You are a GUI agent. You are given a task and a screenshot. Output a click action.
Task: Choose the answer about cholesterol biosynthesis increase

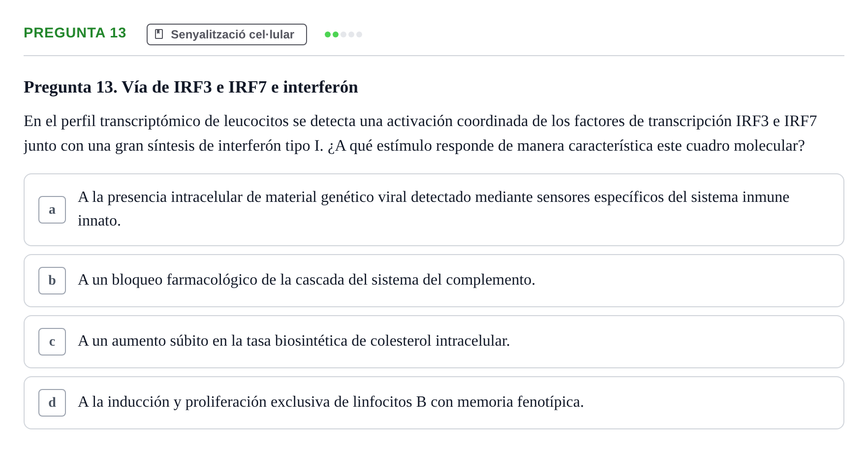[434, 342]
